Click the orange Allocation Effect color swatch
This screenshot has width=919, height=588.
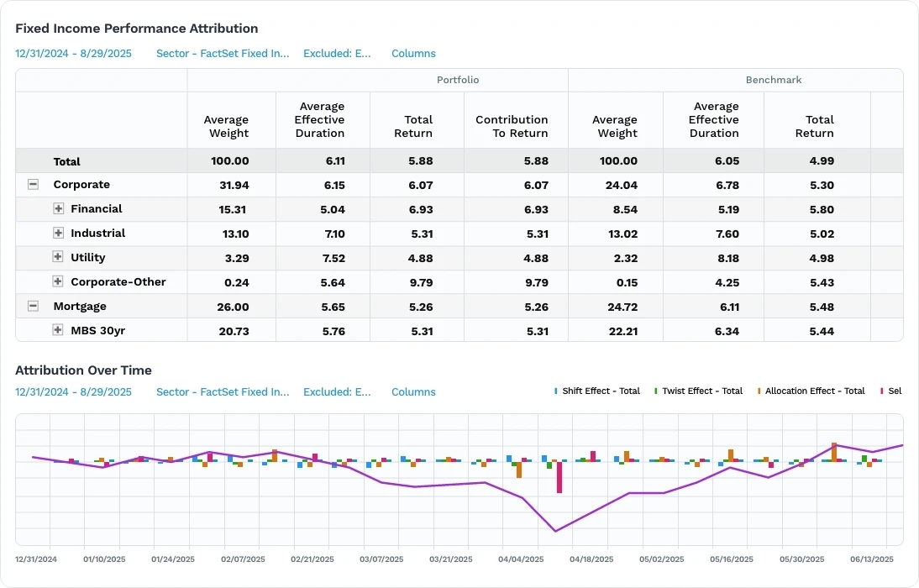tap(761, 391)
